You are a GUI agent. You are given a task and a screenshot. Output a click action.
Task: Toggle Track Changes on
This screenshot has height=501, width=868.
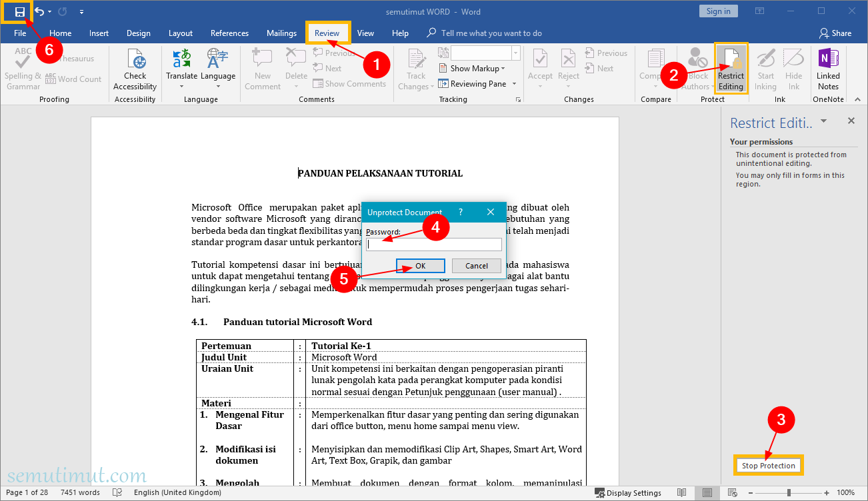click(416, 69)
